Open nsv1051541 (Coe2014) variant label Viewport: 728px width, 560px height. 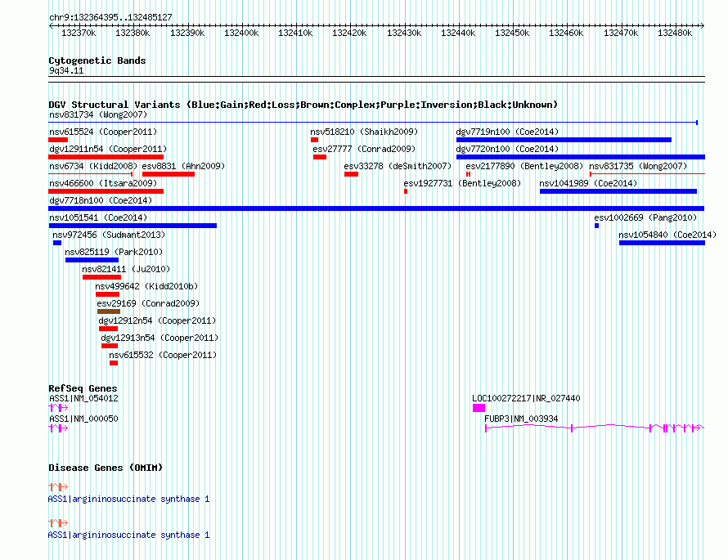pos(98,217)
